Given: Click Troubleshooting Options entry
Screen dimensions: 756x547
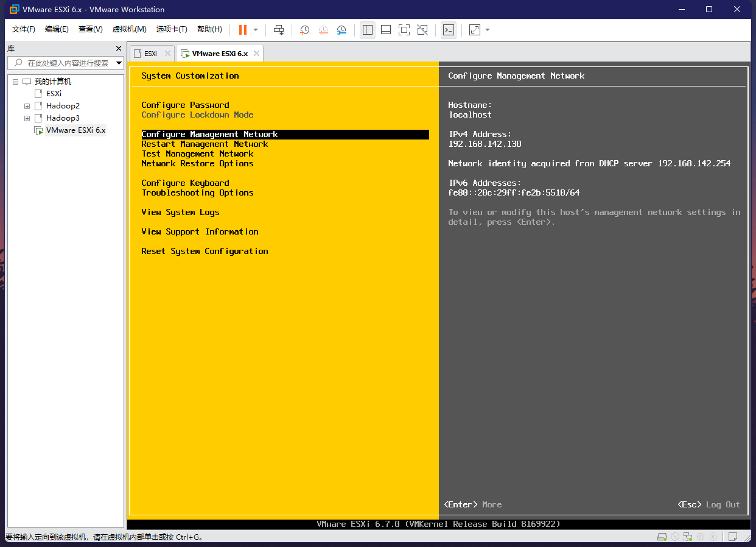Looking at the screenshot, I should pos(197,192).
